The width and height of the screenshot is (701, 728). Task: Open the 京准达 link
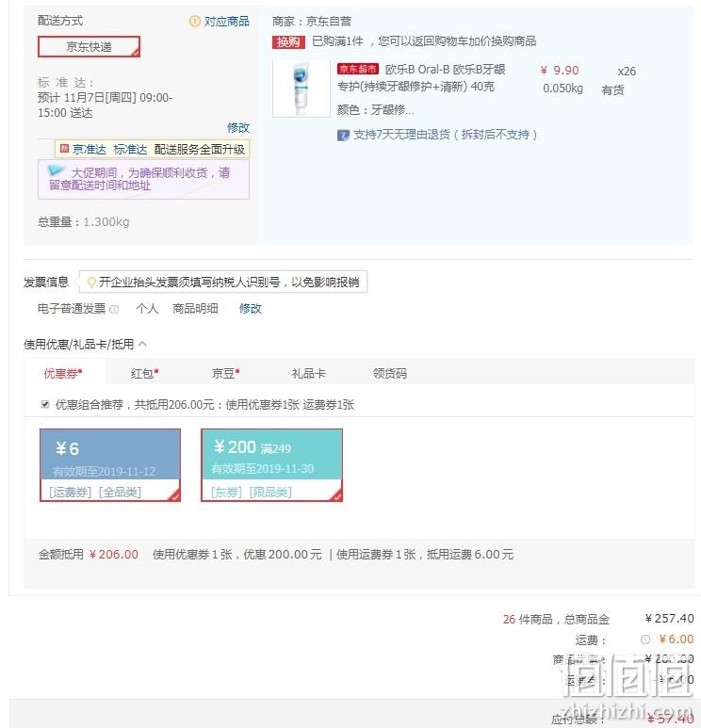coord(90,150)
